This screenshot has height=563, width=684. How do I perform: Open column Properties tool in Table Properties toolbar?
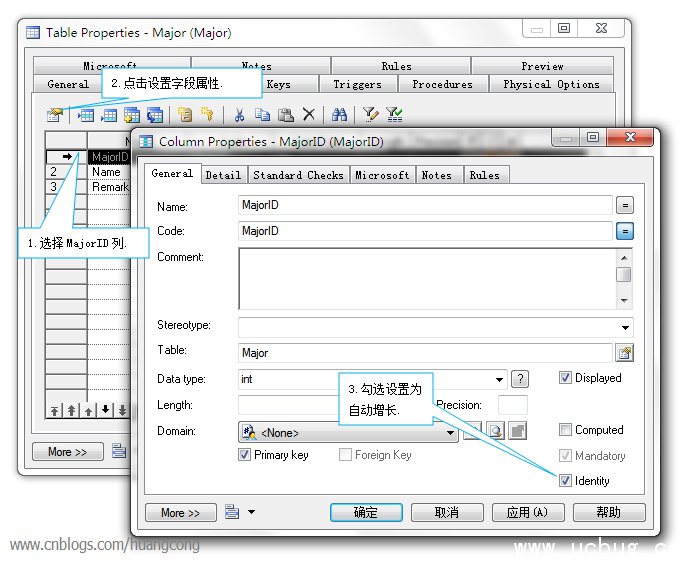(55, 115)
